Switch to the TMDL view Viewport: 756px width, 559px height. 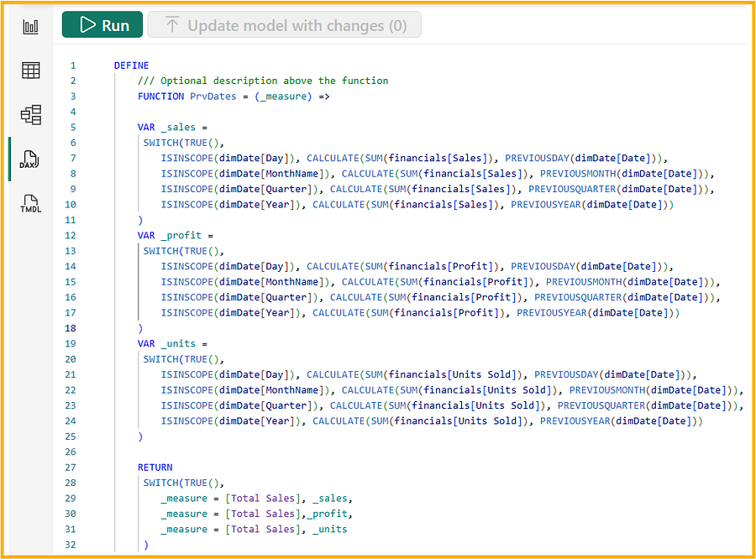[x=30, y=204]
